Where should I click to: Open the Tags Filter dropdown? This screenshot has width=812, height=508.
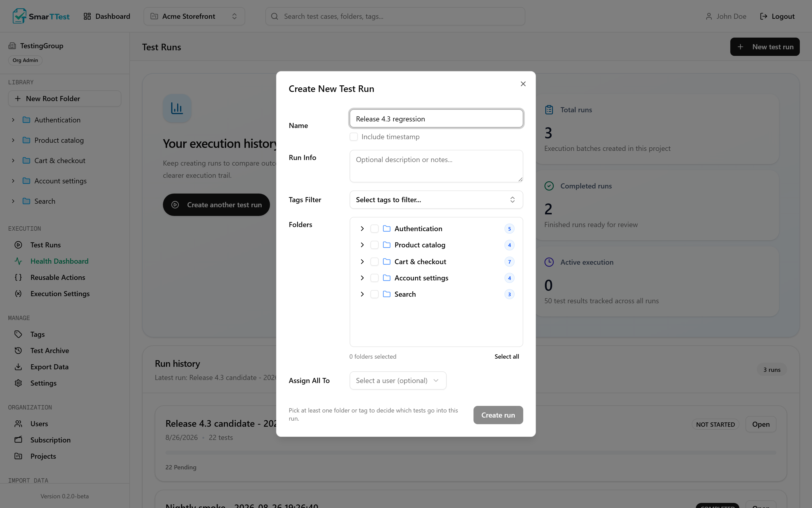tap(436, 200)
